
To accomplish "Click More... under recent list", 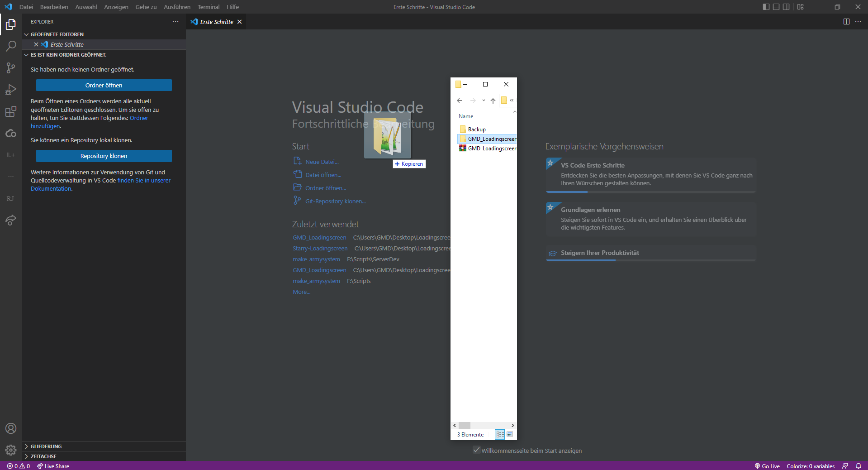I will coord(302,292).
